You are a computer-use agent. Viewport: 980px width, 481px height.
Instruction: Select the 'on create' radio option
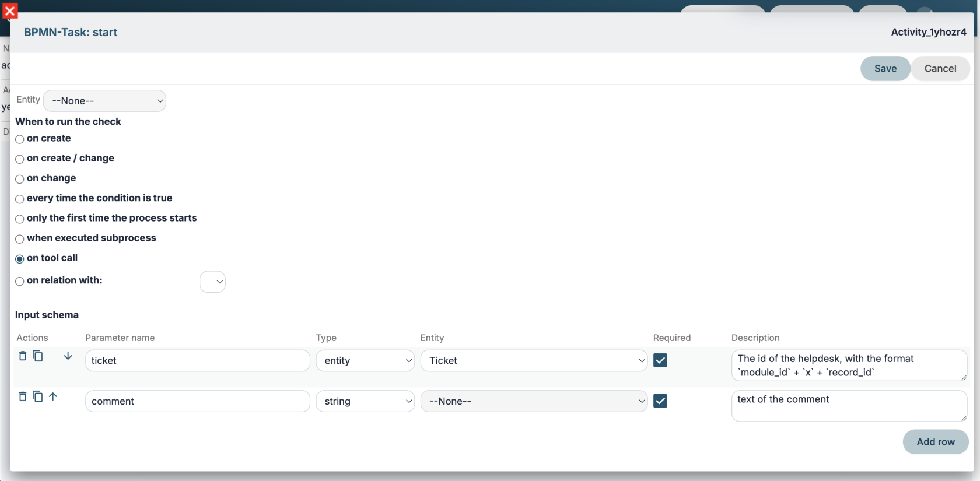tap(20, 139)
